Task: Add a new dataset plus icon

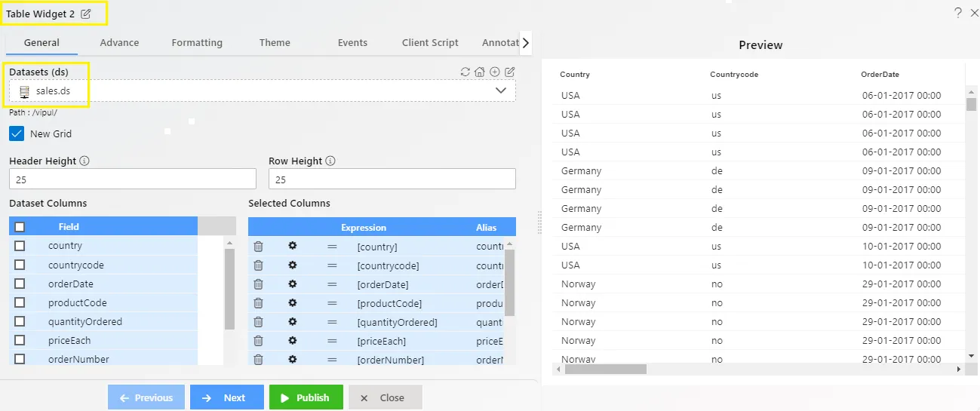Action: [x=495, y=72]
